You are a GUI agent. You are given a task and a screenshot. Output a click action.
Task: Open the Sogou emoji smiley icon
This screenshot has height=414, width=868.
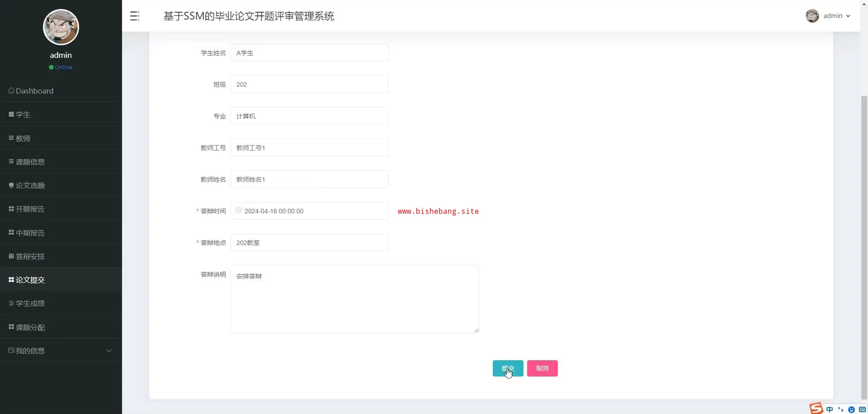(851, 409)
